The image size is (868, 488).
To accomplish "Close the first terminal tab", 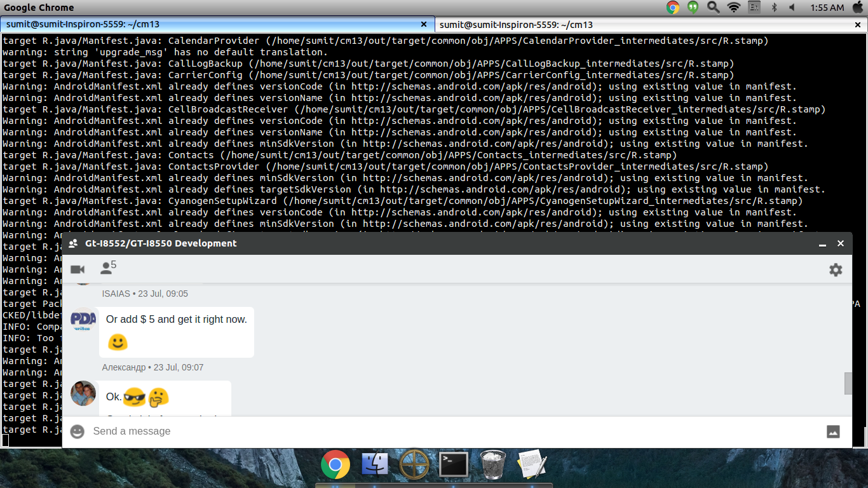I will pos(424,24).
